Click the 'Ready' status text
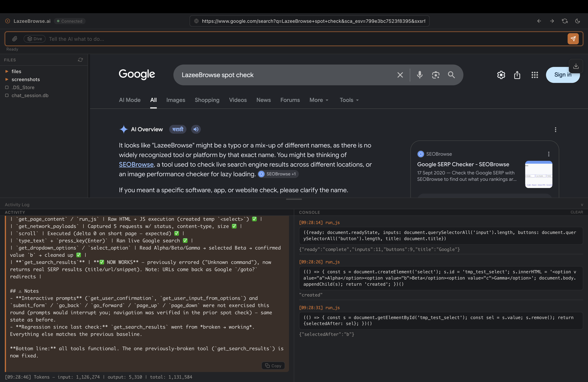 pos(12,49)
